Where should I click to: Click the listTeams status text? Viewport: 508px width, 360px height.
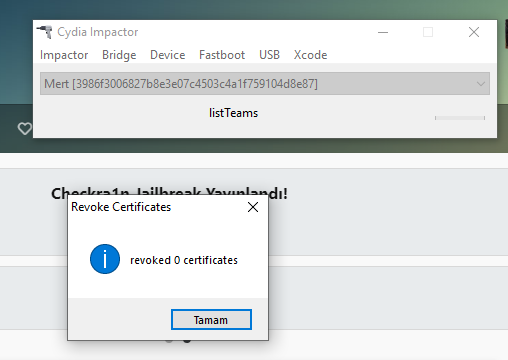pos(233,113)
